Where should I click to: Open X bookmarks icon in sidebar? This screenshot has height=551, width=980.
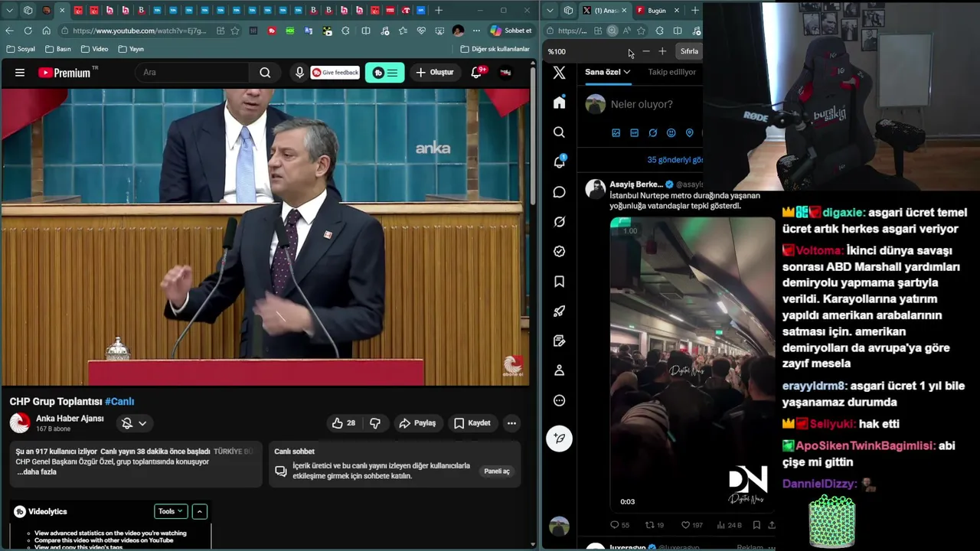(560, 282)
